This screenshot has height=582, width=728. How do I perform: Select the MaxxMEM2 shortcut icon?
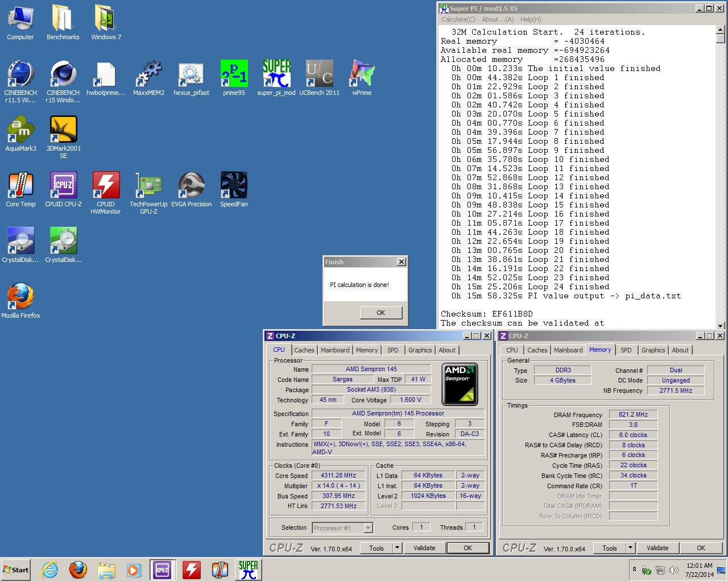[148, 78]
